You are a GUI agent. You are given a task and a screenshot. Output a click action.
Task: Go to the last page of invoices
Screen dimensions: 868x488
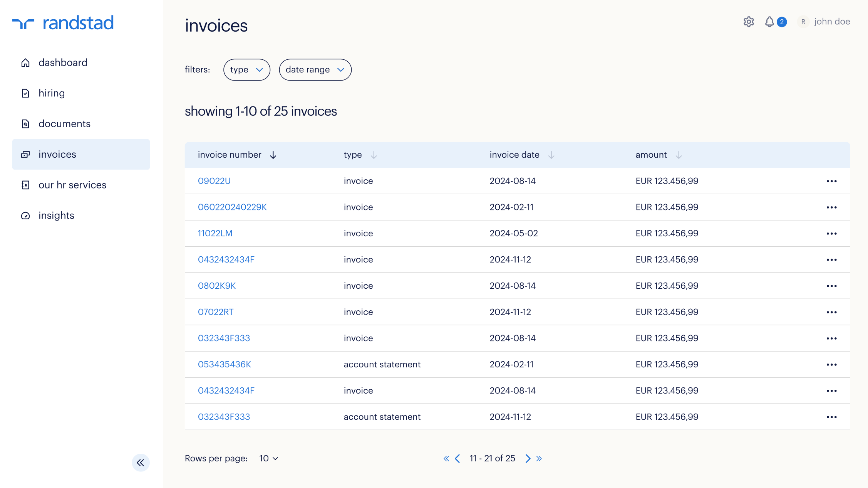point(539,458)
